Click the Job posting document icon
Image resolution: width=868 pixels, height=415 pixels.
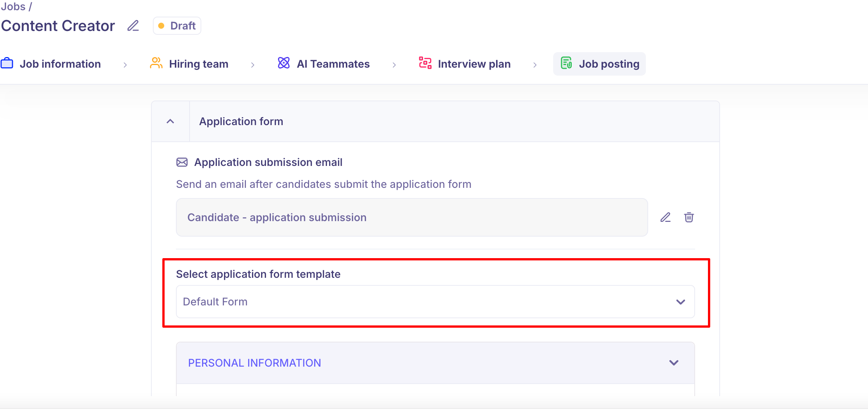(x=566, y=63)
